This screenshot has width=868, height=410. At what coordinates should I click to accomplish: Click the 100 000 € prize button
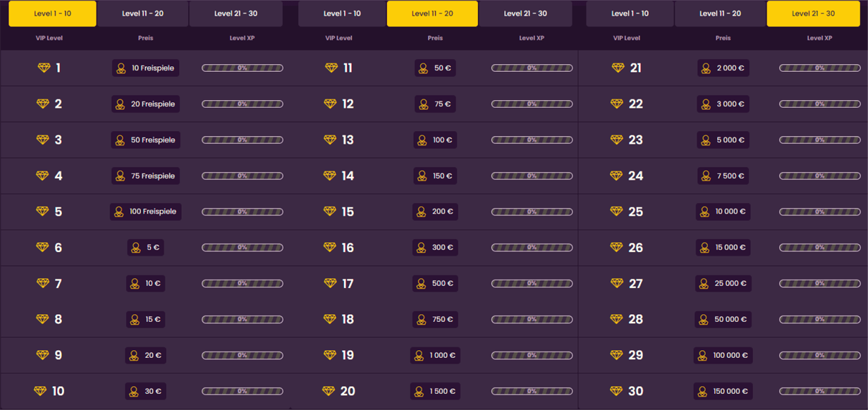click(723, 356)
